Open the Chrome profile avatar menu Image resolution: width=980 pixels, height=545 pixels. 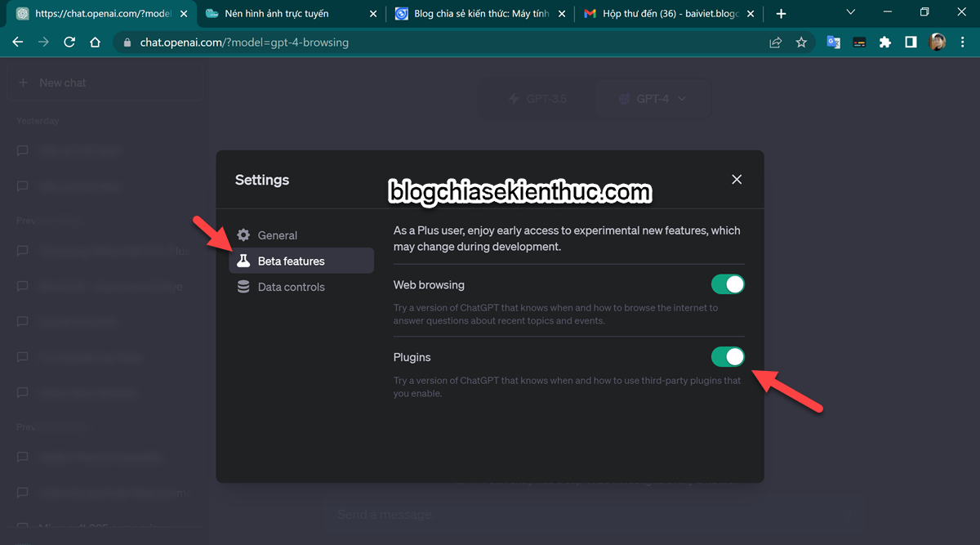click(938, 42)
